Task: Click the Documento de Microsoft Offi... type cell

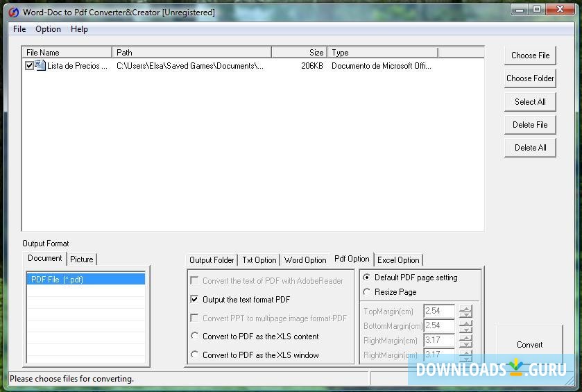Action: pos(382,66)
